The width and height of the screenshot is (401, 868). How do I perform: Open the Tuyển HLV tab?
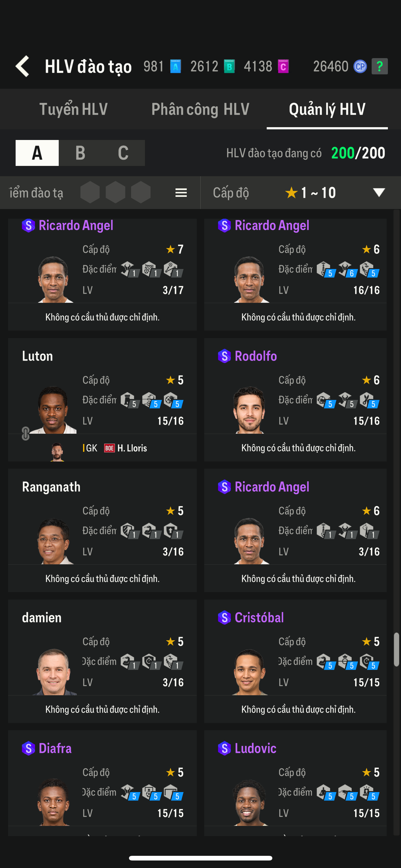point(73,109)
